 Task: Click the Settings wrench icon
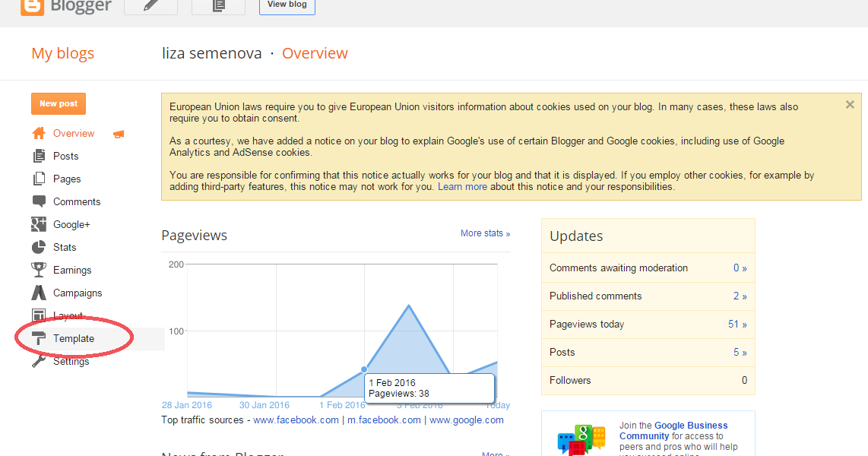(x=39, y=361)
